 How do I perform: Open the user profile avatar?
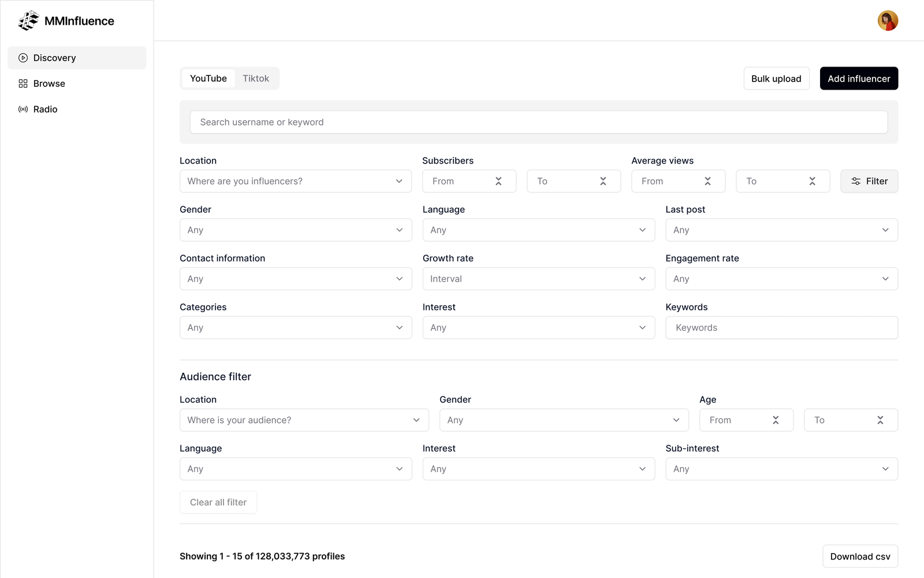pos(888,21)
